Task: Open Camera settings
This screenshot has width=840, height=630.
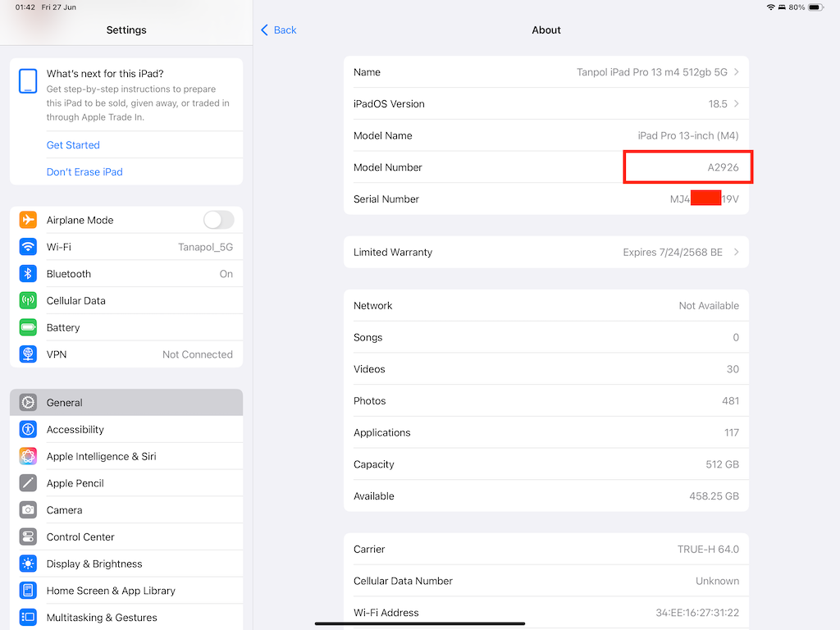Action: click(x=126, y=509)
